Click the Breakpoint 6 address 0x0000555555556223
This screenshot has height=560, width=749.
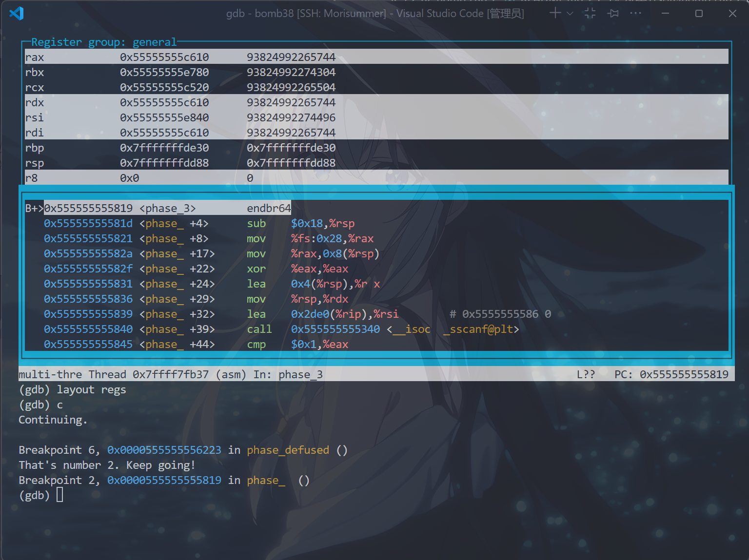(164, 450)
